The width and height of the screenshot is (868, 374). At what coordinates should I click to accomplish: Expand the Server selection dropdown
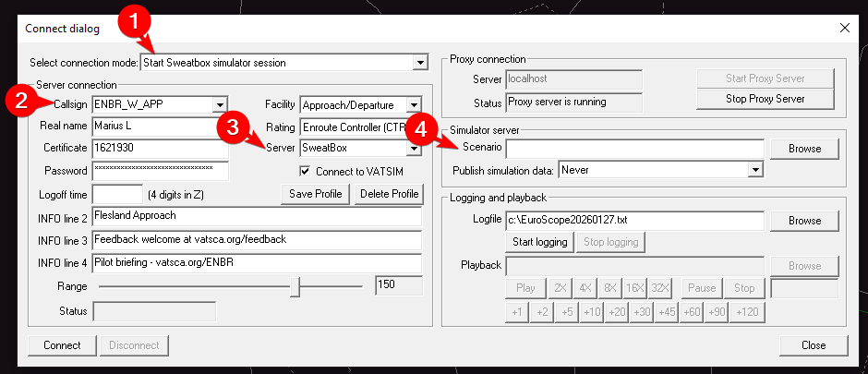click(x=414, y=148)
